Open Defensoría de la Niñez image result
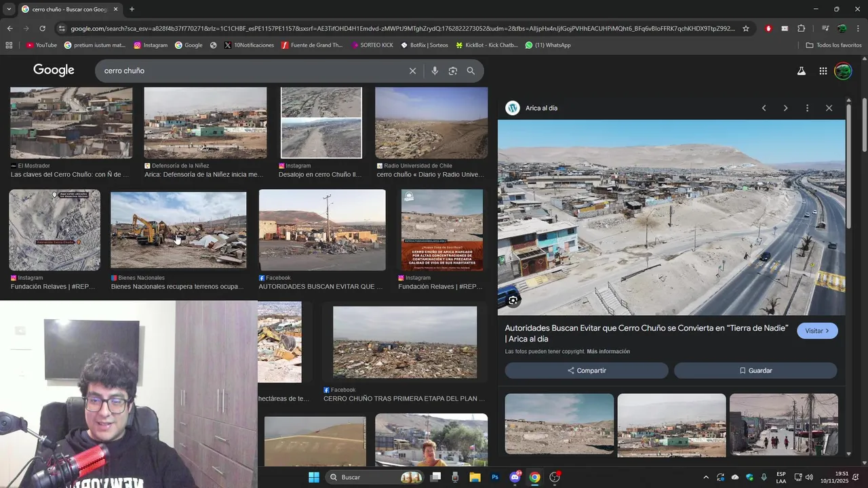The height and width of the screenshot is (488, 868). click(205, 123)
